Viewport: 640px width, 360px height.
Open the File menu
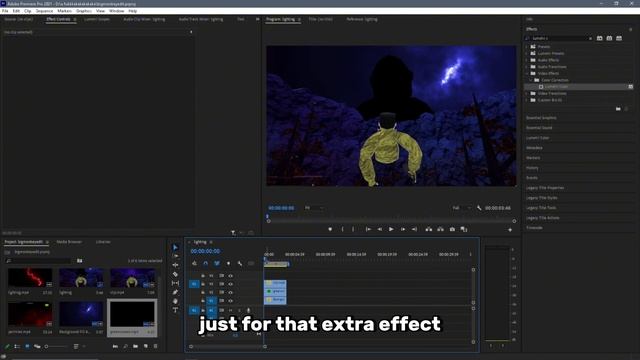[5, 11]
